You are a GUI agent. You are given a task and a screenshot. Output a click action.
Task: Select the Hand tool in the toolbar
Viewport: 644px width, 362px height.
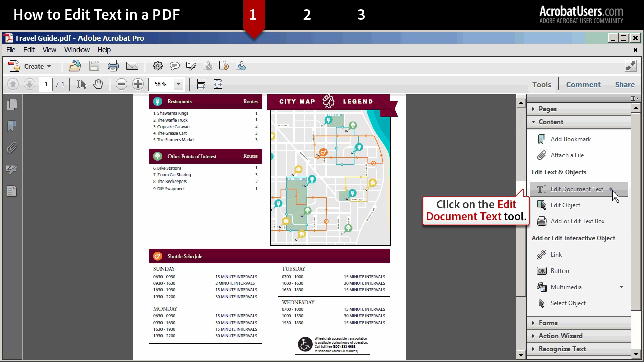pos(98,84)
